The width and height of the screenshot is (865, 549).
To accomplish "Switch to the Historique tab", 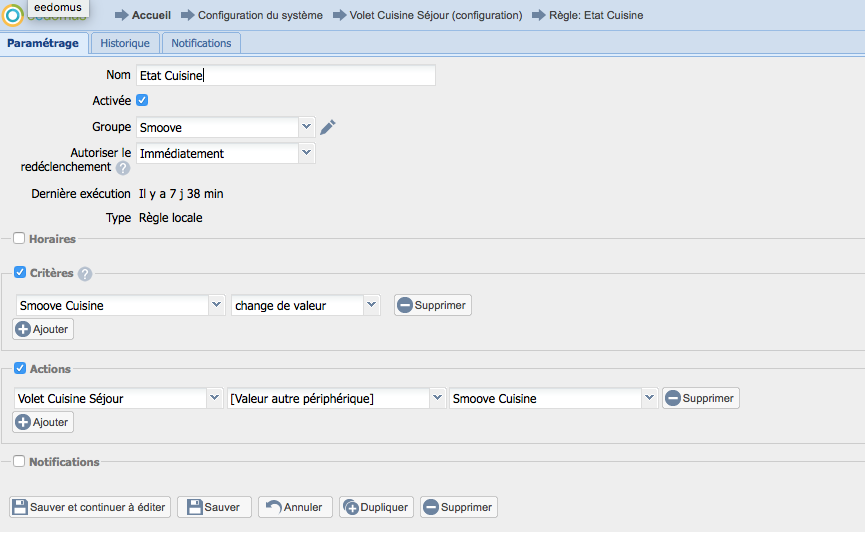I will [x=125, y=43].
